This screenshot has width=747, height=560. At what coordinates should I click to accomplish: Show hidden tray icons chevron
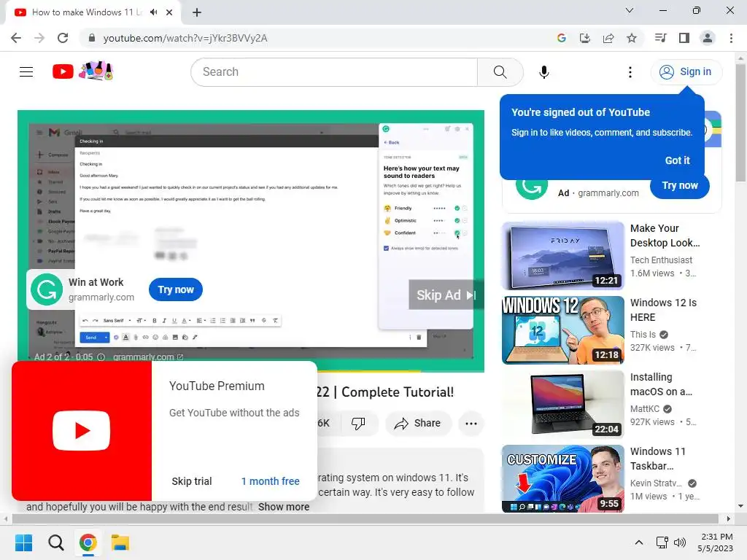click(639, 542)
